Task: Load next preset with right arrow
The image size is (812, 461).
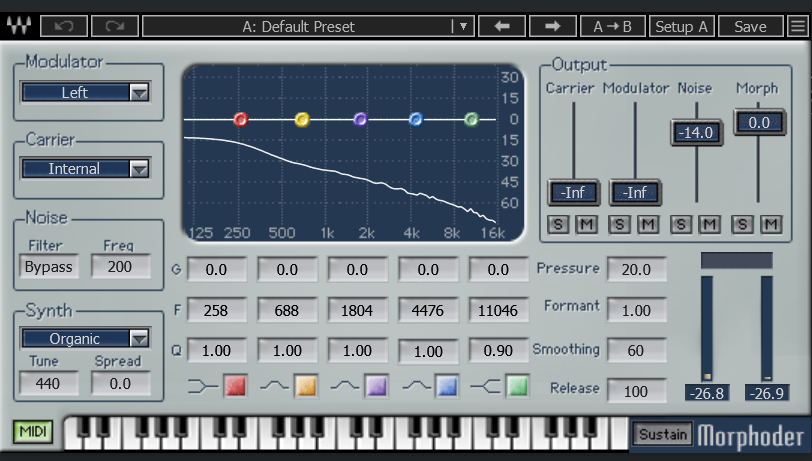Action: 553,26
